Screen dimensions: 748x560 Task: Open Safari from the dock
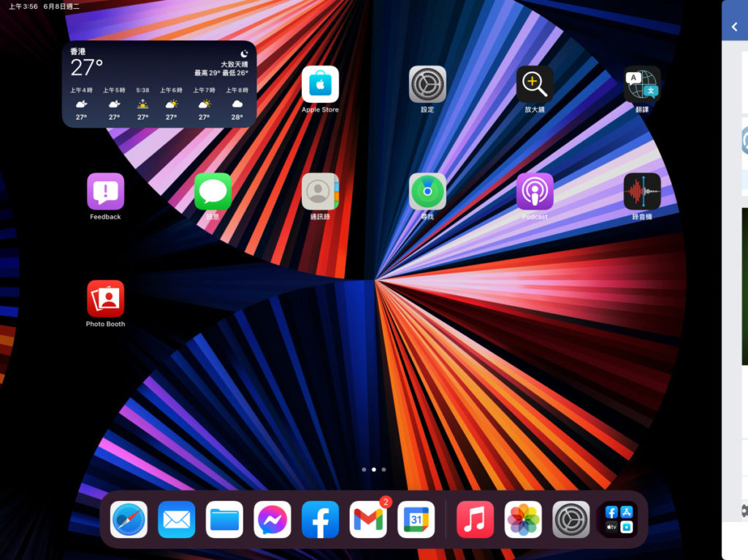point(129,519)
